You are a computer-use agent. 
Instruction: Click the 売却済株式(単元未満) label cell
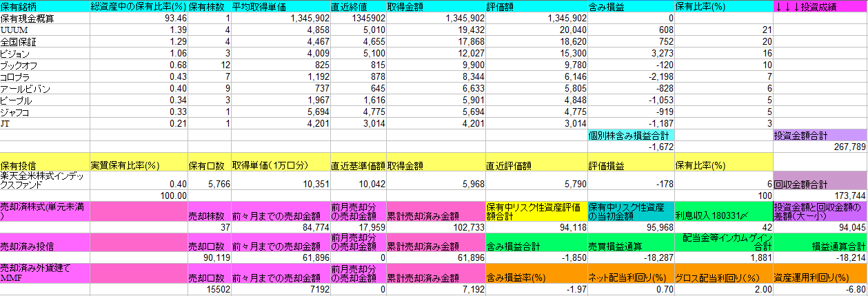tap(45, 211)
